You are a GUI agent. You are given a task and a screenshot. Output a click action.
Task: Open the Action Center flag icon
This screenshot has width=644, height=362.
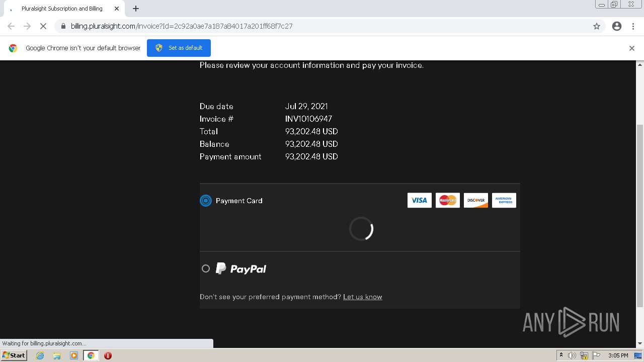click(x=596, y=355)
